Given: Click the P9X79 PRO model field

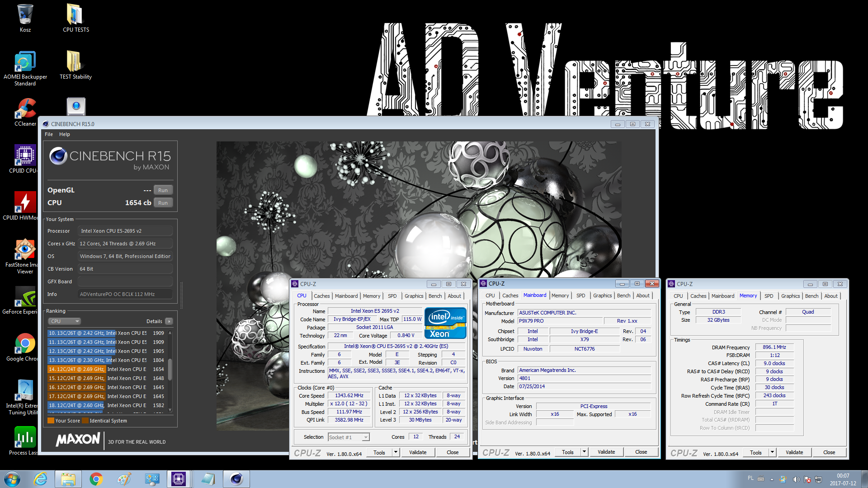Looking at the screenshot, I should (560, 321).
